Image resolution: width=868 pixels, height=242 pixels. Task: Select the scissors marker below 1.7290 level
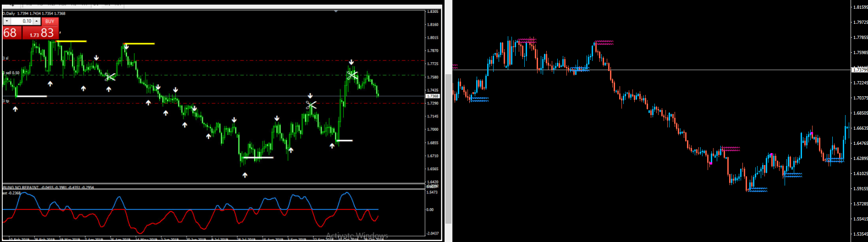[311, 105]
